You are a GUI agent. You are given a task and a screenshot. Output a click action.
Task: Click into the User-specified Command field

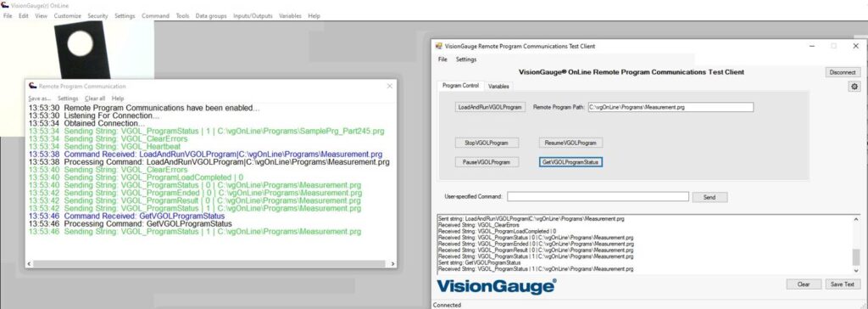pyautogui.click(x=598, y=197)
